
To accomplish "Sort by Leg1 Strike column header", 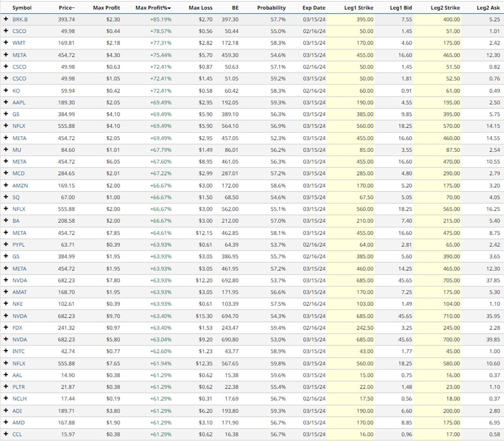I will coord(359,8).
